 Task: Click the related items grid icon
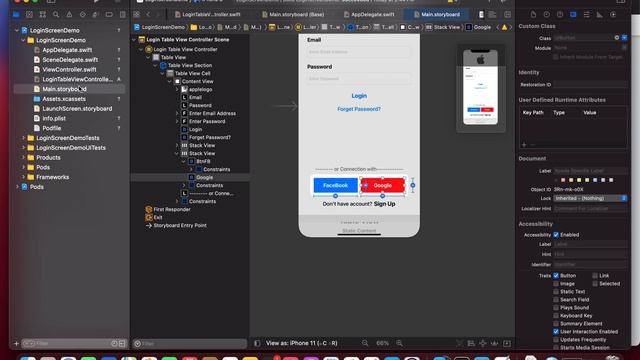(x=137, y=14)
